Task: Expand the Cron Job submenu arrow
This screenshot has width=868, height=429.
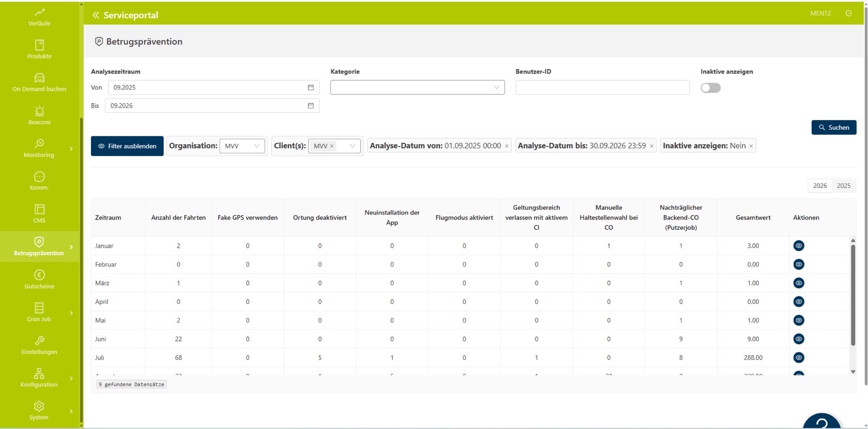Action: [x=71, y=313]
